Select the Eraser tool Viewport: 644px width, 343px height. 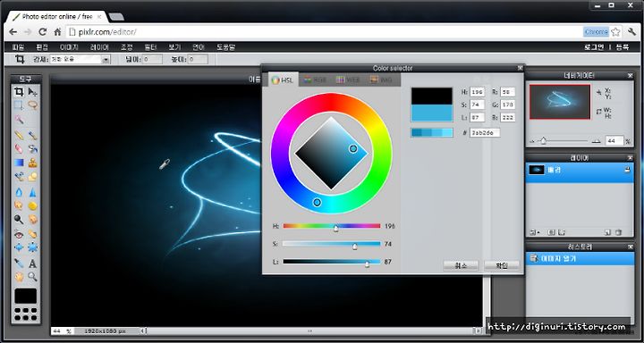pyautogui.click(x=19, y=148)
